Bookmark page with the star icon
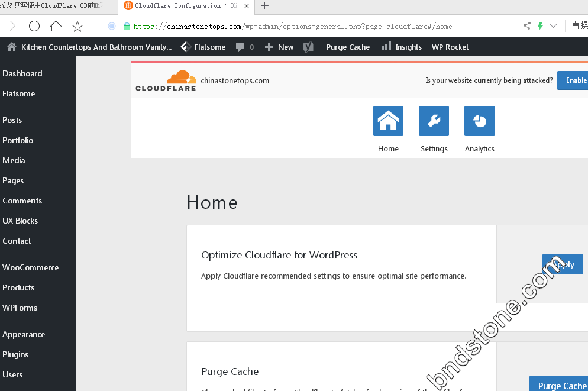This screenshot has width=588, height=391. [77, 26]
